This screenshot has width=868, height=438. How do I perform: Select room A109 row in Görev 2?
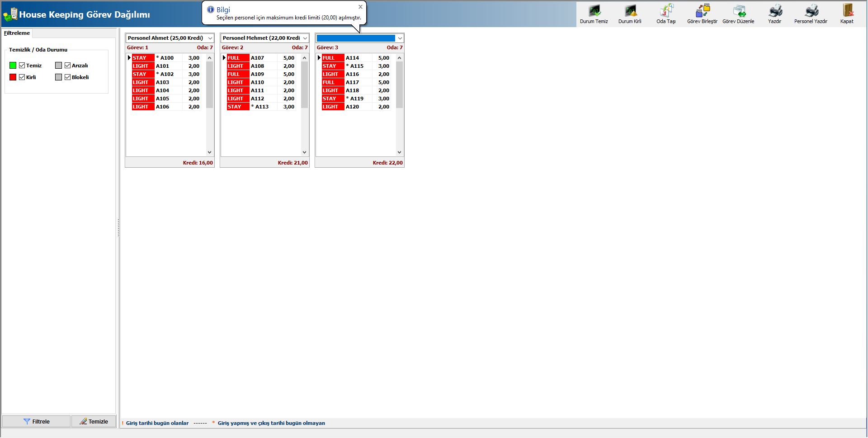point(258,74)
